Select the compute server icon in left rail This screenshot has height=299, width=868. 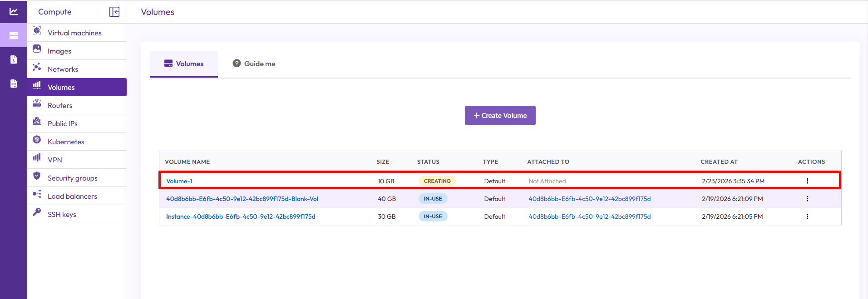[14, 35]
